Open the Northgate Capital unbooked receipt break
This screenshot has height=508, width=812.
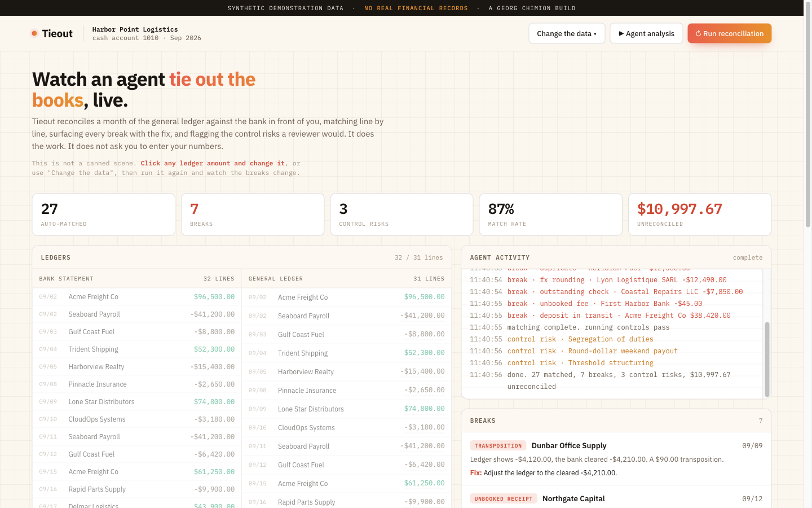pyautogui.click(x=616, y=497)
